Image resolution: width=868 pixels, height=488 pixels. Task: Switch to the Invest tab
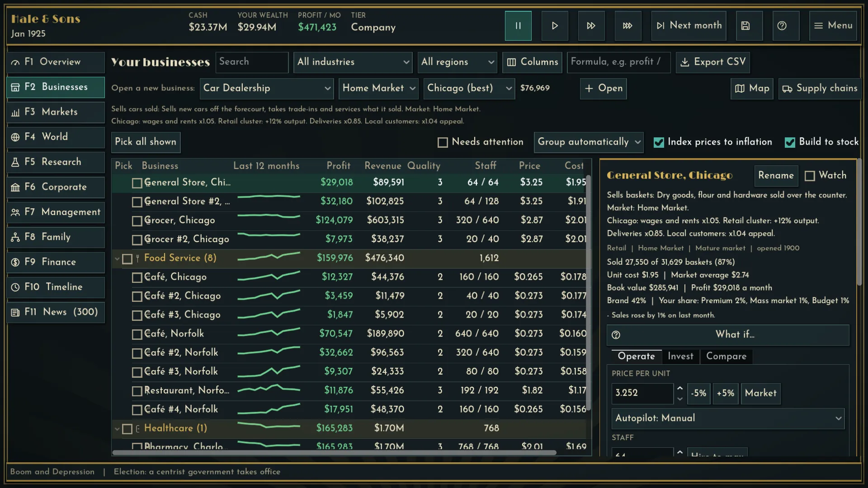pyautogui.click(x=680, y=357)
